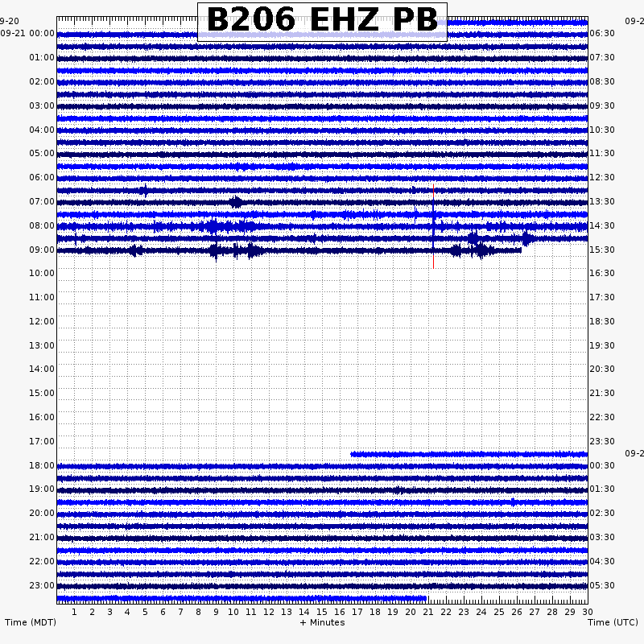Click the 10:30 UTC time label

click(x=602, y=130)
